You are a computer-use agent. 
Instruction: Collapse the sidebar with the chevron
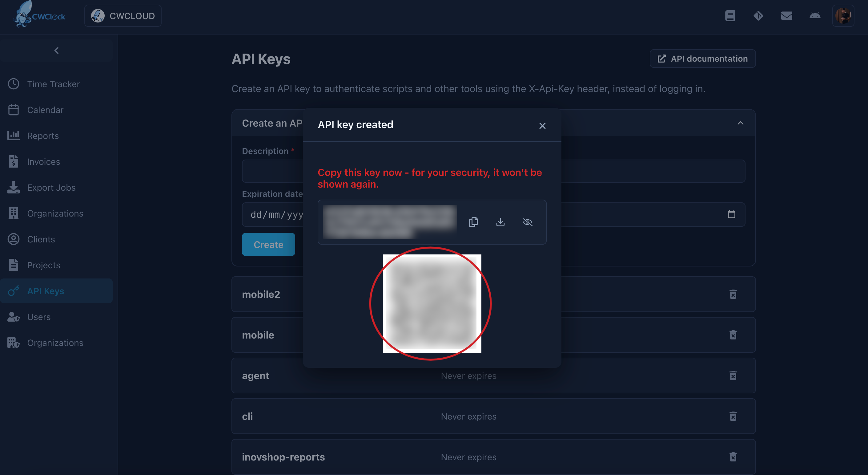coord(56,51)
